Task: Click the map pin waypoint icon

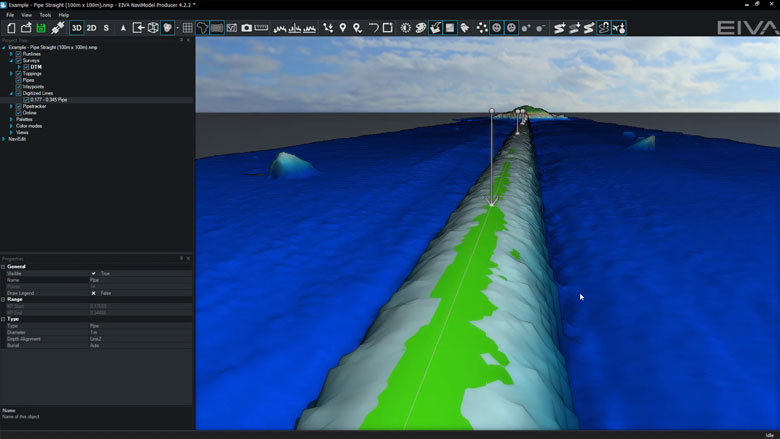Action: [x=343, y=28]
